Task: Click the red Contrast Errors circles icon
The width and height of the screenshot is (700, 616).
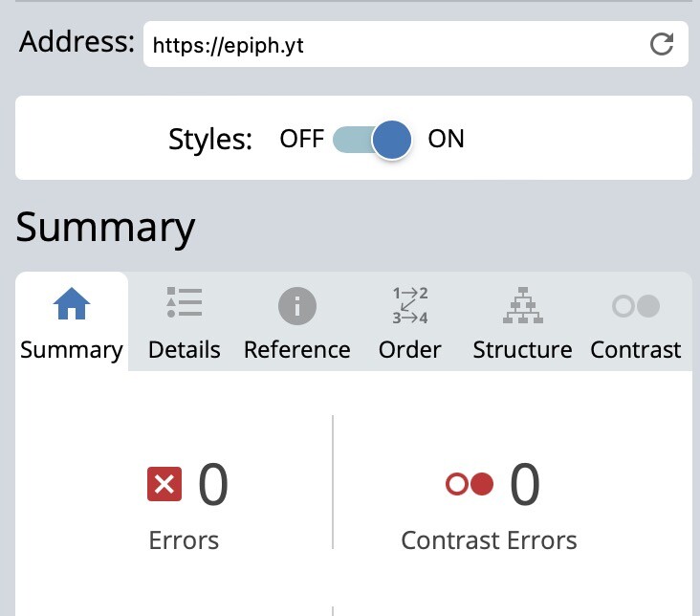Action: pos(470,484)
